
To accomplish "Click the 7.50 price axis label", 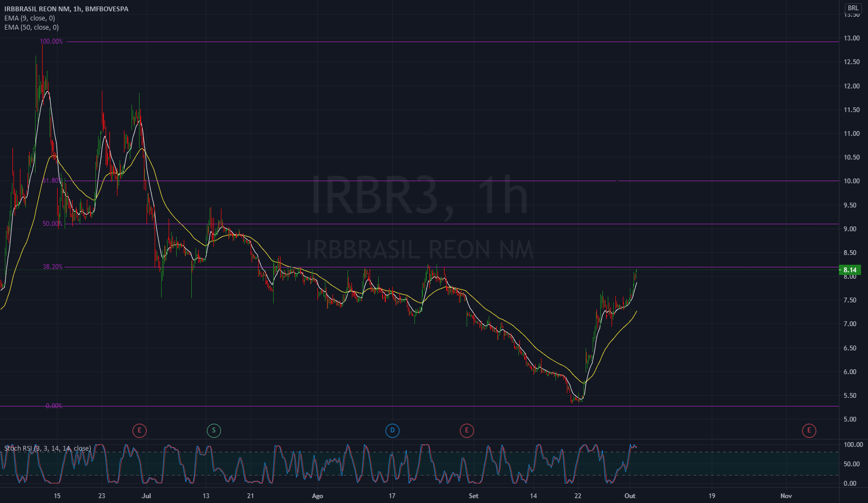I will pos(850,300).
